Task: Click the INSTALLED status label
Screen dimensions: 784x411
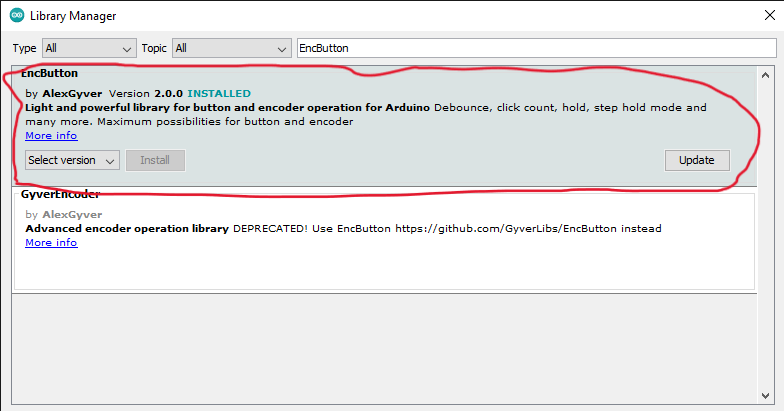Action: (x=219, y=94)
